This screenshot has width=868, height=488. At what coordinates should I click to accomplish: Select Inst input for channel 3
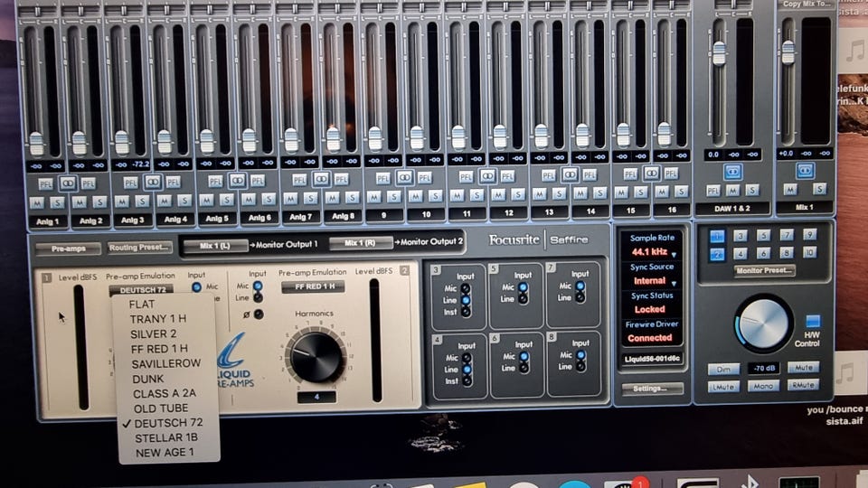(x=466, y=312)
